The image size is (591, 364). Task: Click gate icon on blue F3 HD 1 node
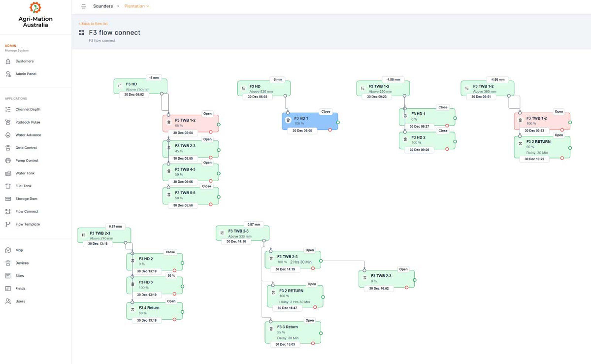coord(288,120)
